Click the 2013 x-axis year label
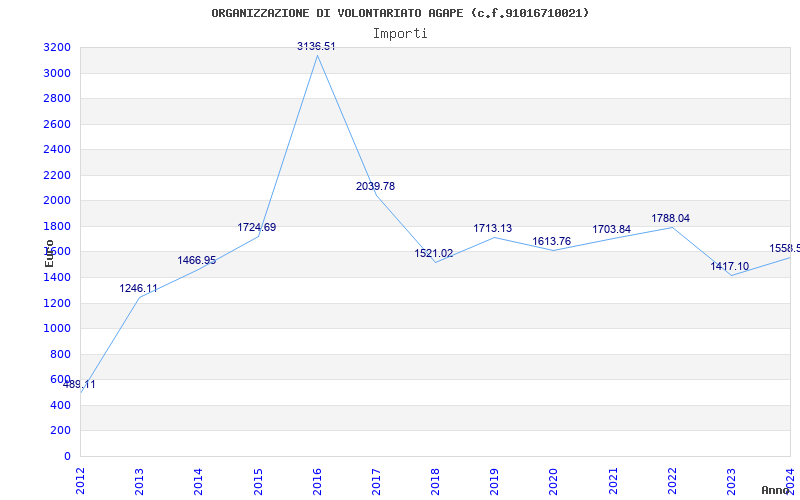Screen dimensions: 800x500 (x=139, y=482)
